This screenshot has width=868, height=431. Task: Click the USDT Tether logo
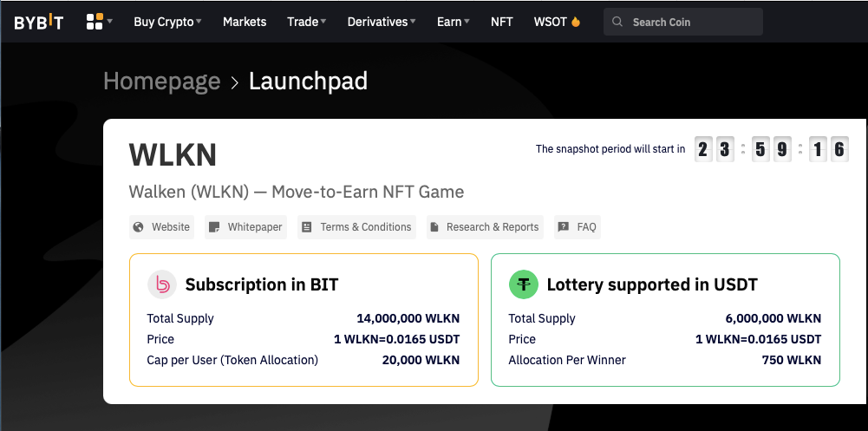524,285
